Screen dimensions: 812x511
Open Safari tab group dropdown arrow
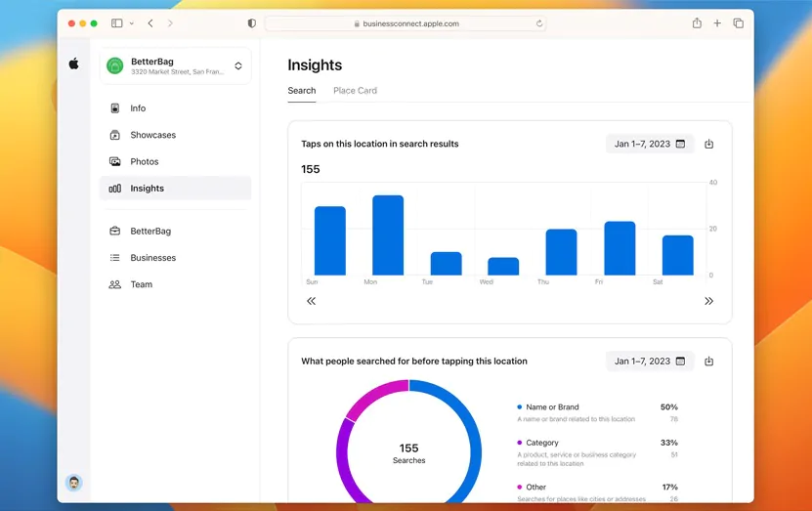[x=132, y=23]
